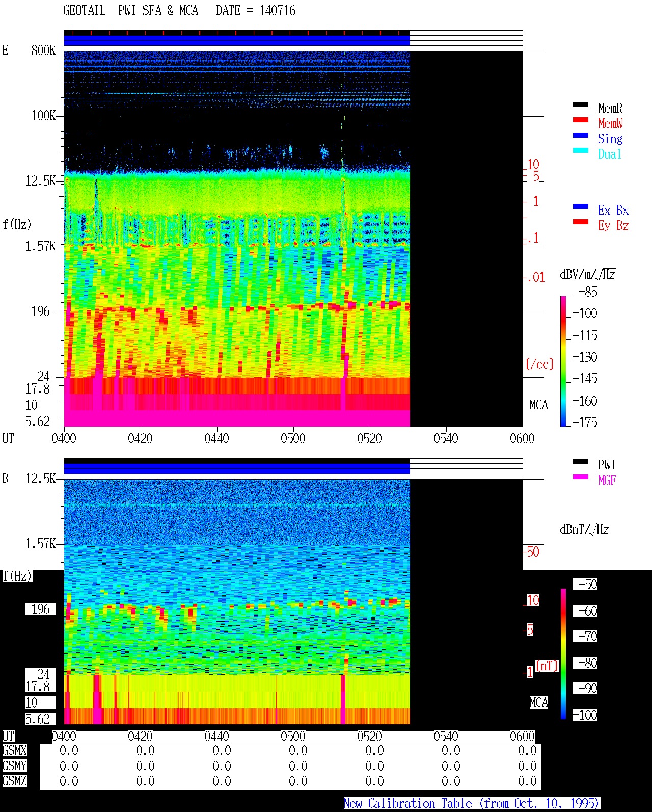Click the Ex Bx legend label

(x=613, y=210)
